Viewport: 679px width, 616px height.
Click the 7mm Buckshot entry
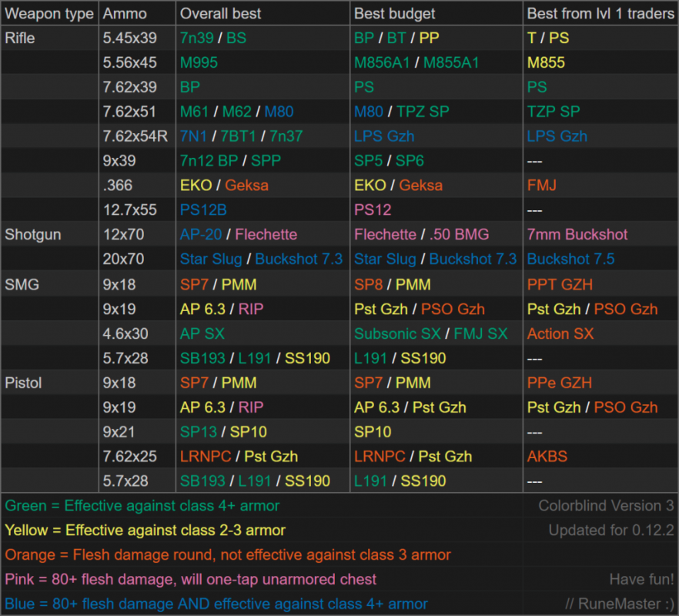coord(577,234)
